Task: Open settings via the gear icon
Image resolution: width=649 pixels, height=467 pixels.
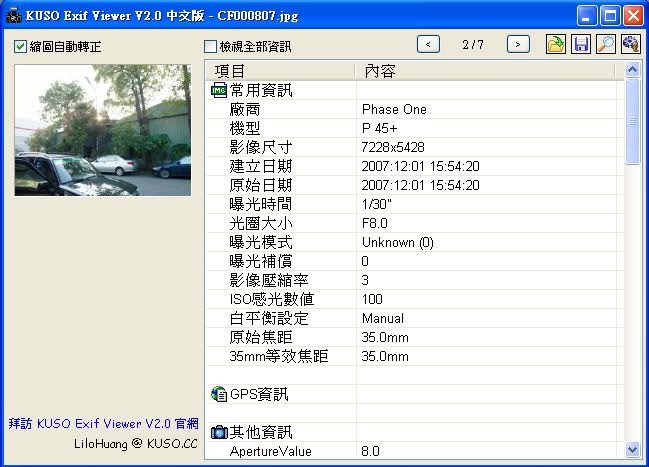Action: (630, 44)
